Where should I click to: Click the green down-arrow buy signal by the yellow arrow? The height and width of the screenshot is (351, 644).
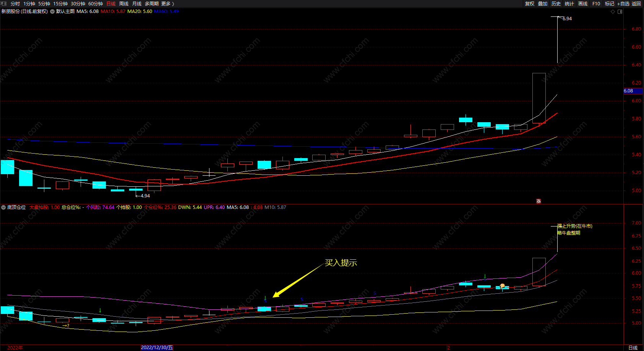(x=265, y=298)
